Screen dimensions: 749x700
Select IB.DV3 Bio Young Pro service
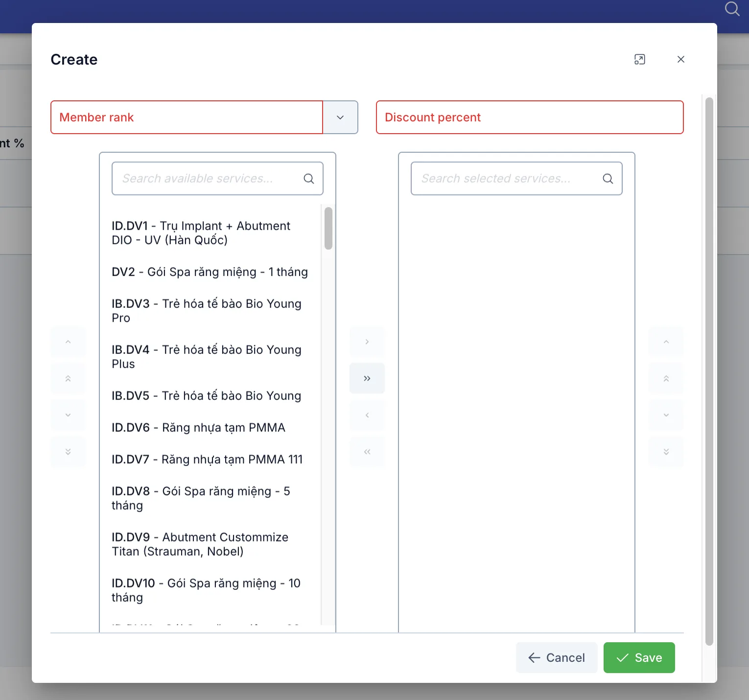[211, 311]
